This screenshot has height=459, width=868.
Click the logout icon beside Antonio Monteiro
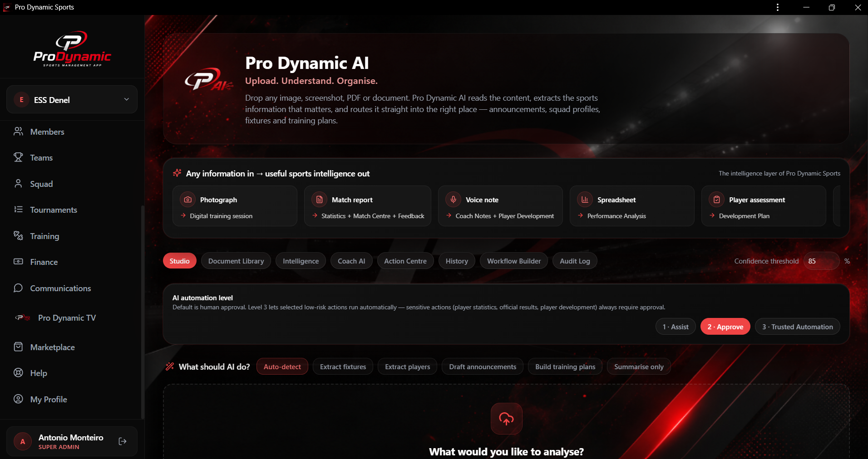point(123,441)
